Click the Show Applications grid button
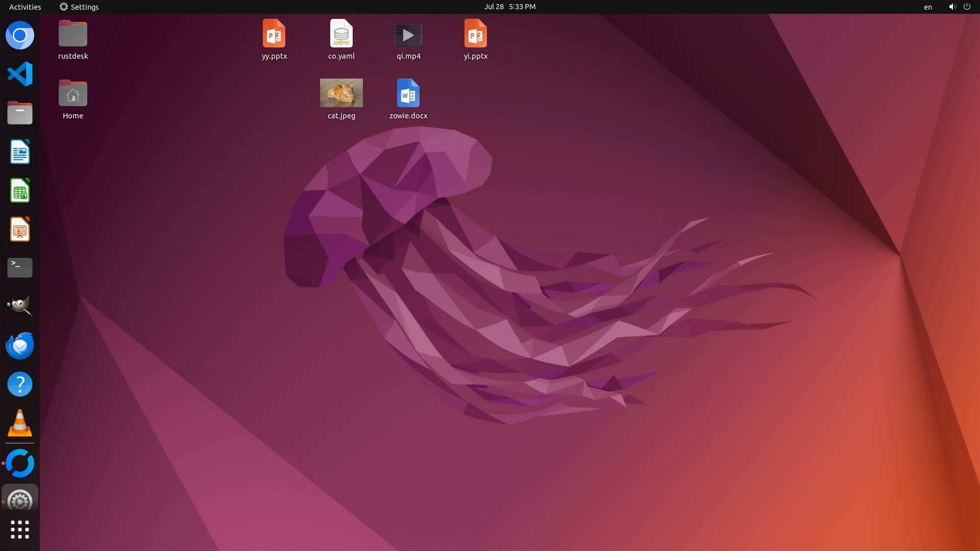The width and height of the screenshot is (980, 551). coord(20,530)
